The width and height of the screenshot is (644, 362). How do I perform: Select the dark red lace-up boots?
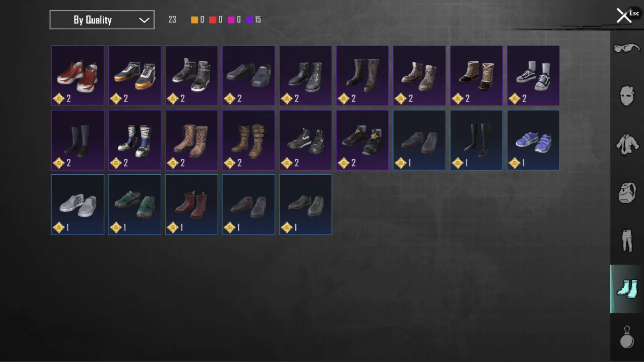[192, 204]
